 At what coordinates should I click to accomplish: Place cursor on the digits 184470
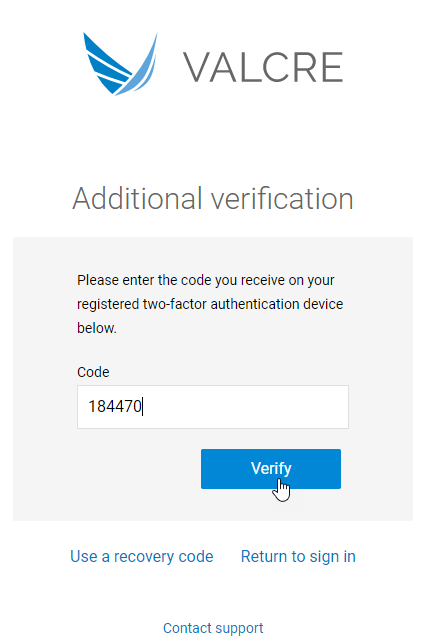(115, 407)
